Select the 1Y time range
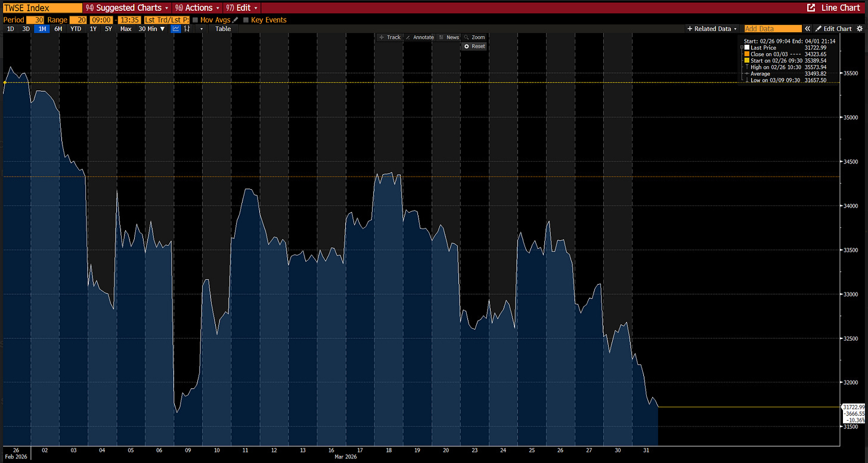 click(93, 29)
